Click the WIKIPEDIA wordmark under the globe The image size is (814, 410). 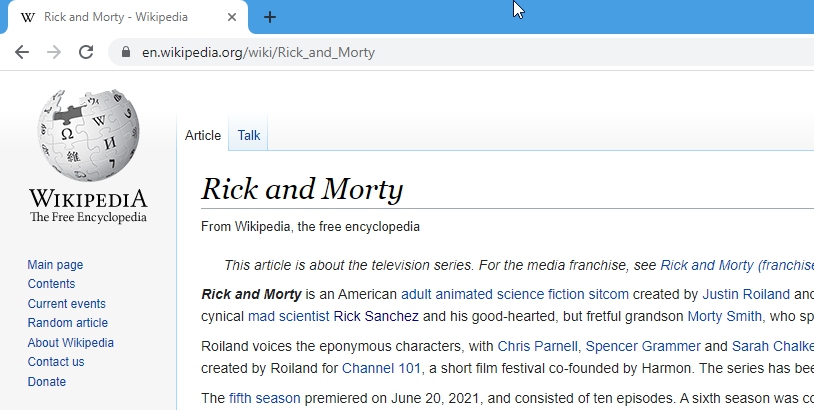click(88, 199)
